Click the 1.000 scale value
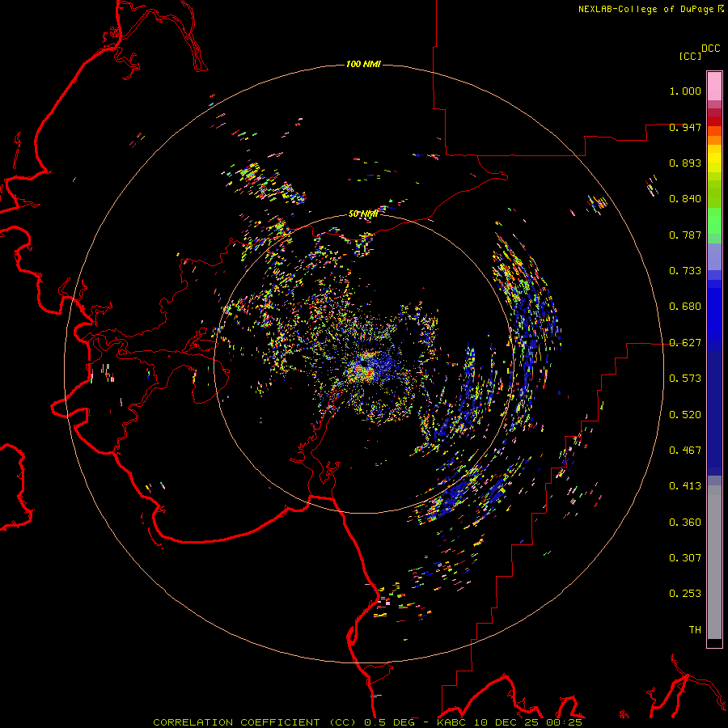Image resolution: width=728 pixels, height=728 pixels. pos(685,91)
